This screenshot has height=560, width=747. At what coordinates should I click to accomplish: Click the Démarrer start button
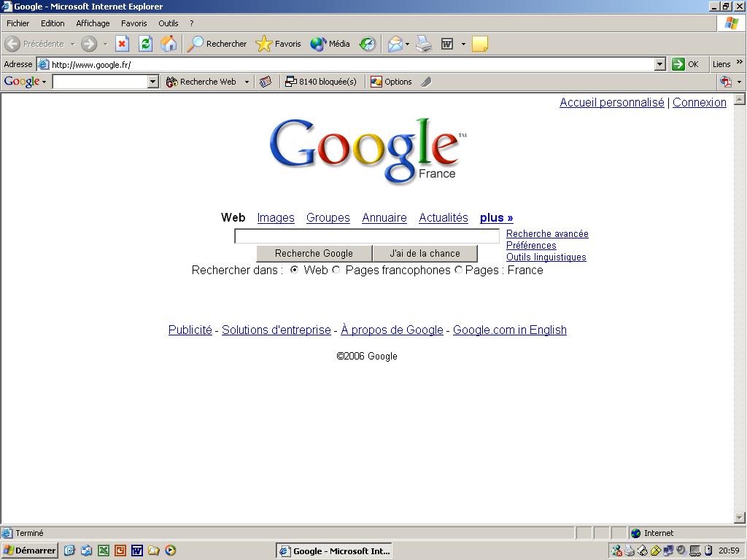tap(29, 551)
